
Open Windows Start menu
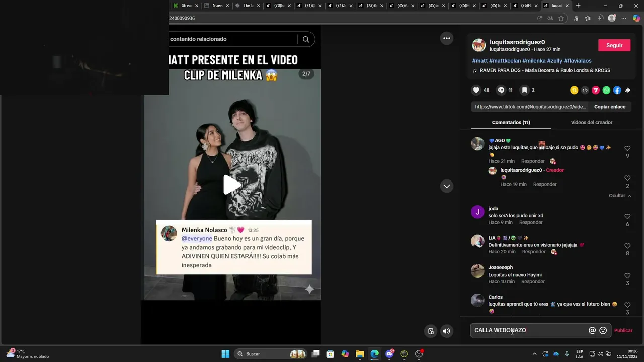pos(225,354)
